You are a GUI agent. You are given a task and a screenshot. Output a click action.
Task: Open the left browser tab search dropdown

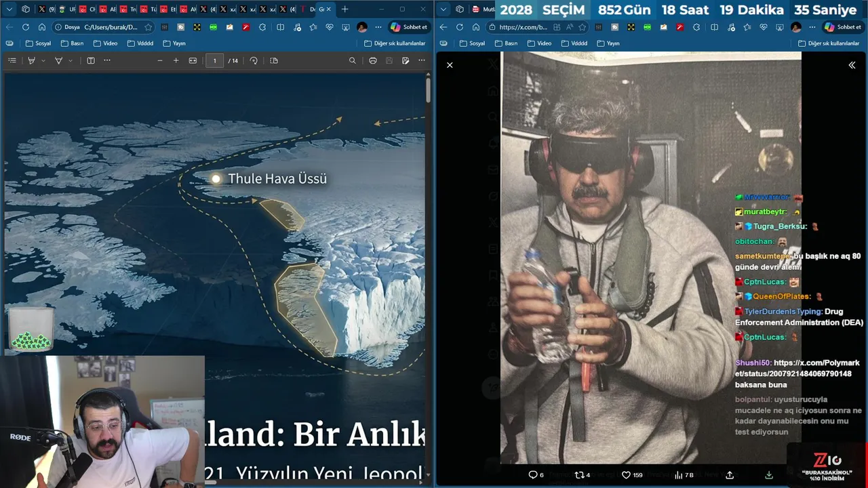(x=9, y=9)
